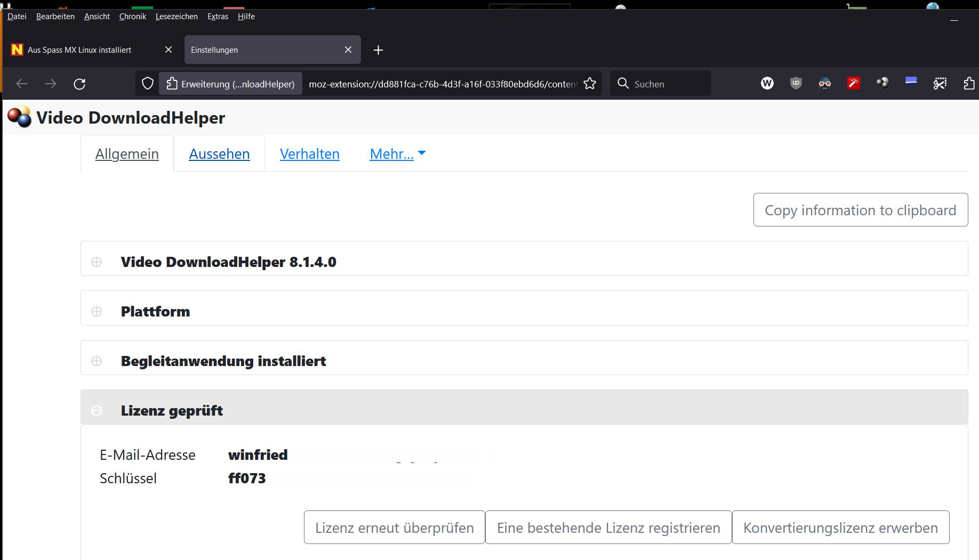Open the white W extension icon
979x560 pixels.
767,83
